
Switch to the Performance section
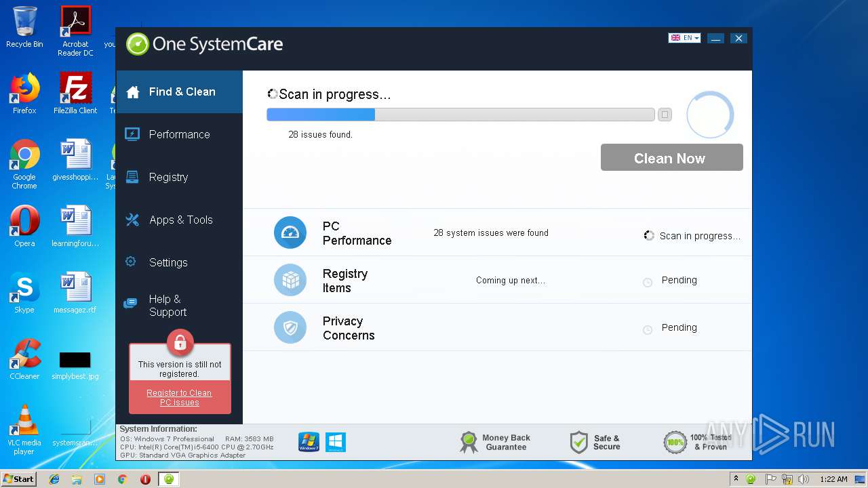179,134
